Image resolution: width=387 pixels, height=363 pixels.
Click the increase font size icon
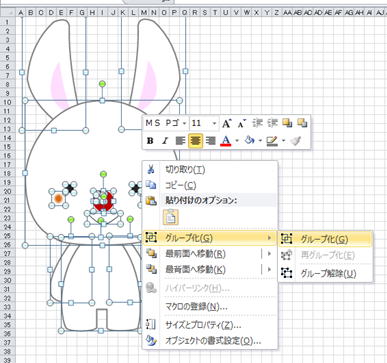[226, 123]
